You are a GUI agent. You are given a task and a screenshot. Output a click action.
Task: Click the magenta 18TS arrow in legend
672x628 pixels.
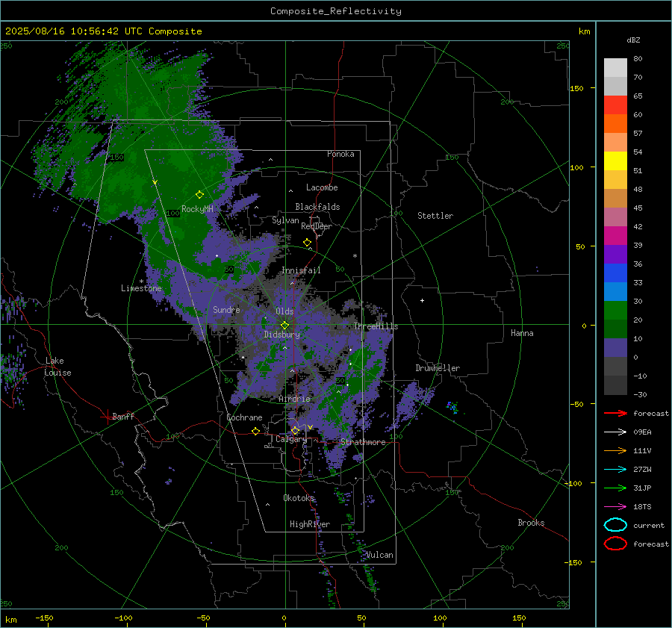[x=615, y=507]
